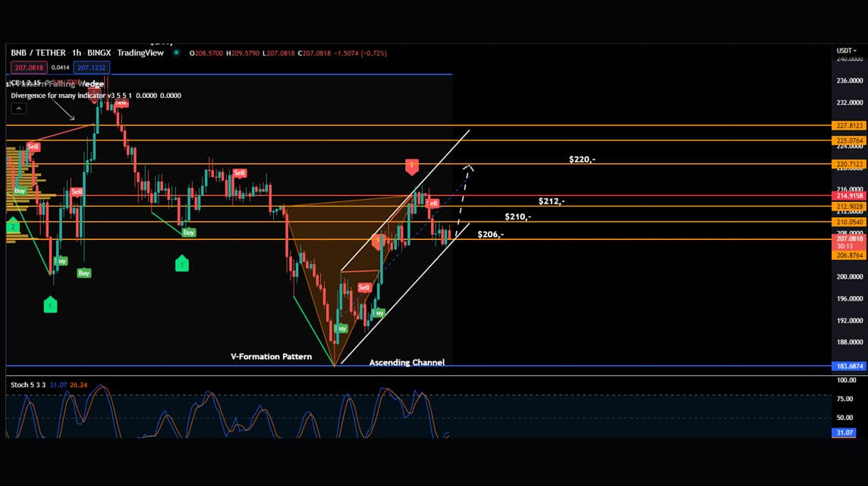Select the $206,- text annotation
Screen dimensions: 868x486
[x=490, y=235]
